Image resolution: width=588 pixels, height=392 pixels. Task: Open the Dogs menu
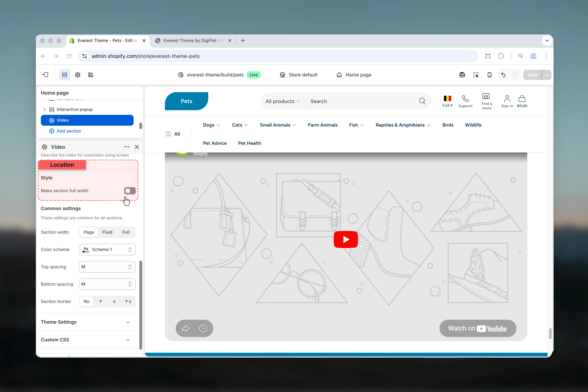click(x=211, y=125)
